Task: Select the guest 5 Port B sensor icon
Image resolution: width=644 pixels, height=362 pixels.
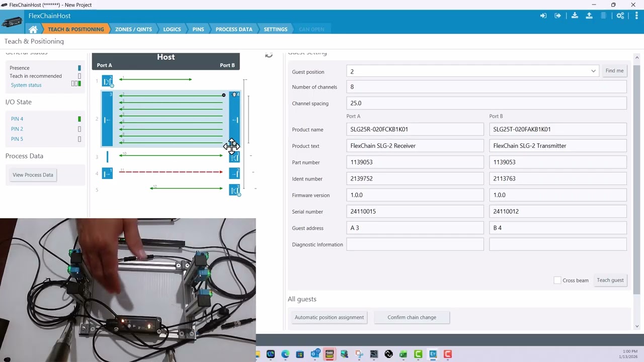Action: (x=234, y=190)
